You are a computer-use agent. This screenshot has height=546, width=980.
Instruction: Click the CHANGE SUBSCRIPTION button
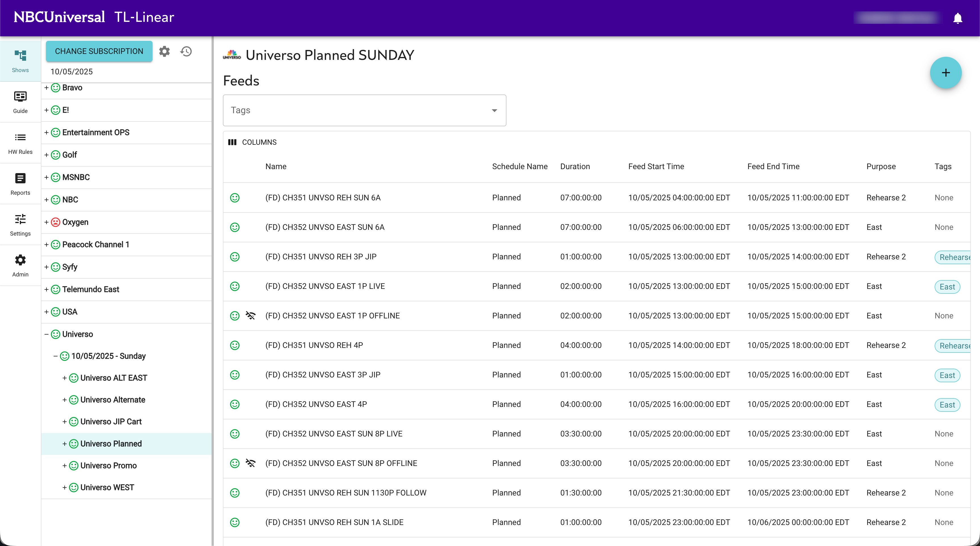click(x=99, y=51)
